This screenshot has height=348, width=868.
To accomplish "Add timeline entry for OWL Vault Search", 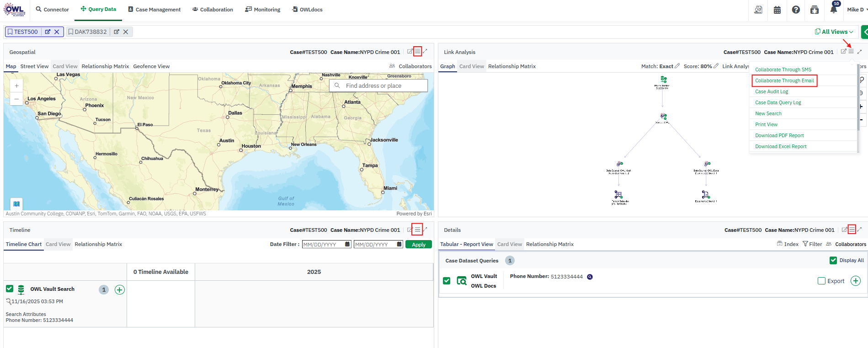I will coord(120,289).
